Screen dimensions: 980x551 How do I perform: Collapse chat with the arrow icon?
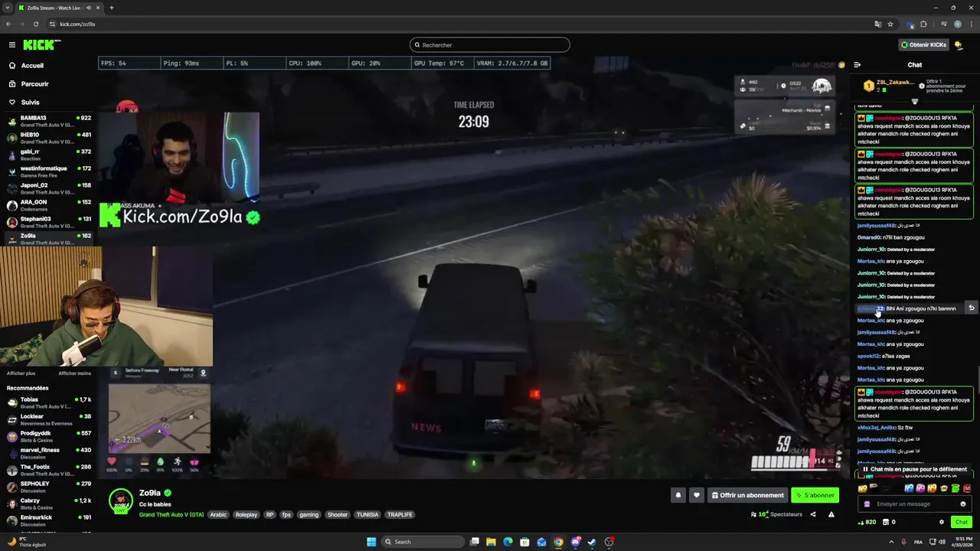[x=857, y=65]
